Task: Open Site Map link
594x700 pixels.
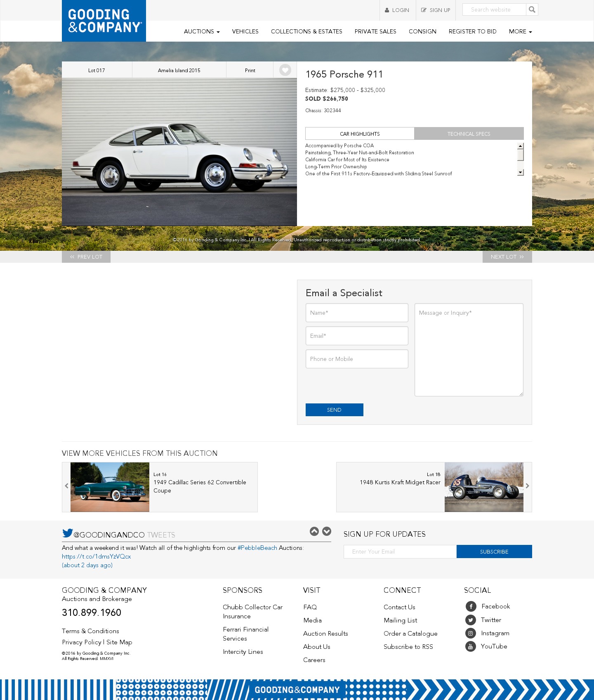Action: [119, 642]
